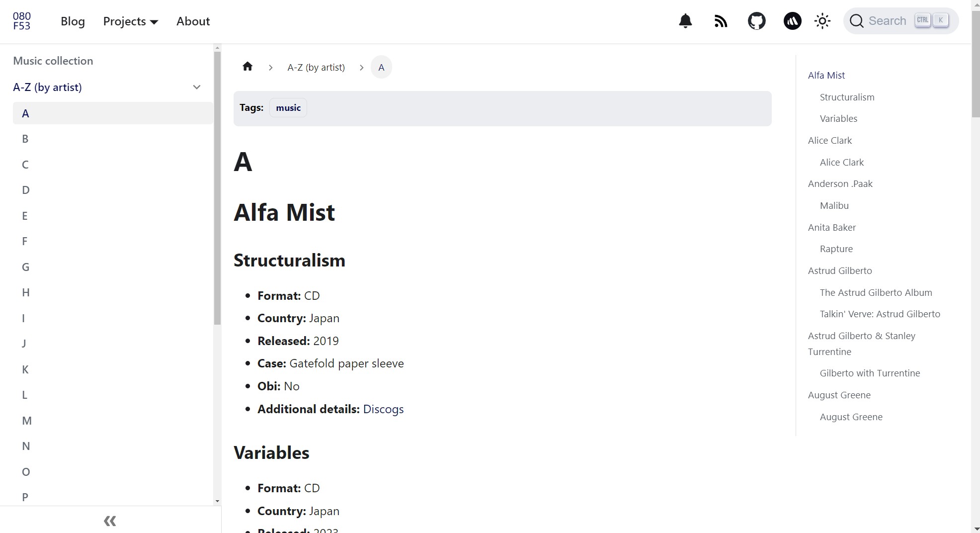This screenshot has height=533, width=980.
Task: Jump to Rapture in table of contents
Action: pyautogui.click(x=836, y=249)
